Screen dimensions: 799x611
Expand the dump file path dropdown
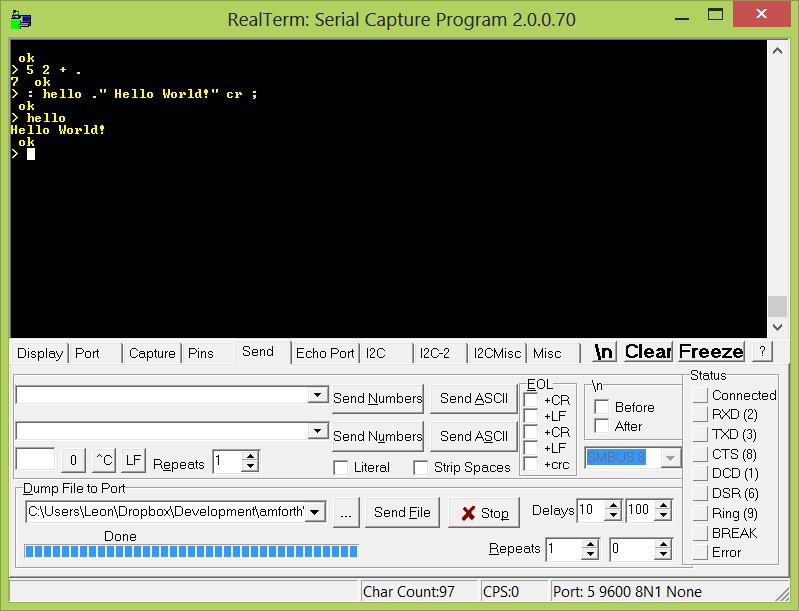click(316, 512)
